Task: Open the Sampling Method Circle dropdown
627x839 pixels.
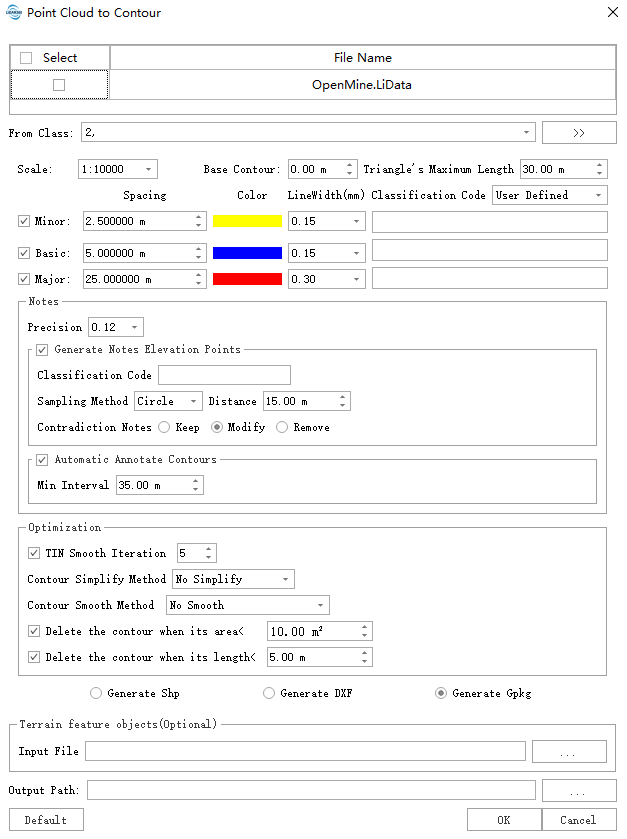Action: [x=169, y=401]
